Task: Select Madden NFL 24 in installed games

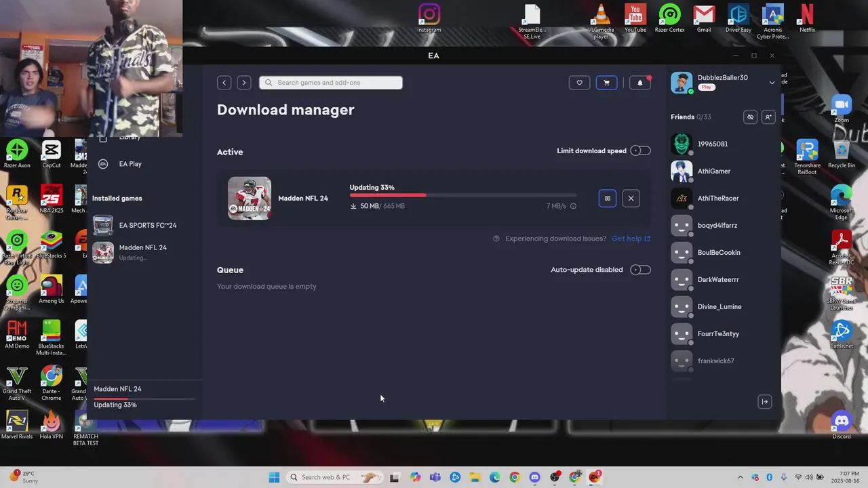Action: pyautogui.click(x=144, y=252)
